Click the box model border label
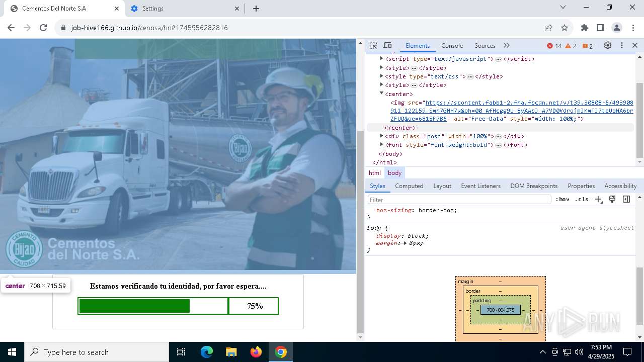 473,291
